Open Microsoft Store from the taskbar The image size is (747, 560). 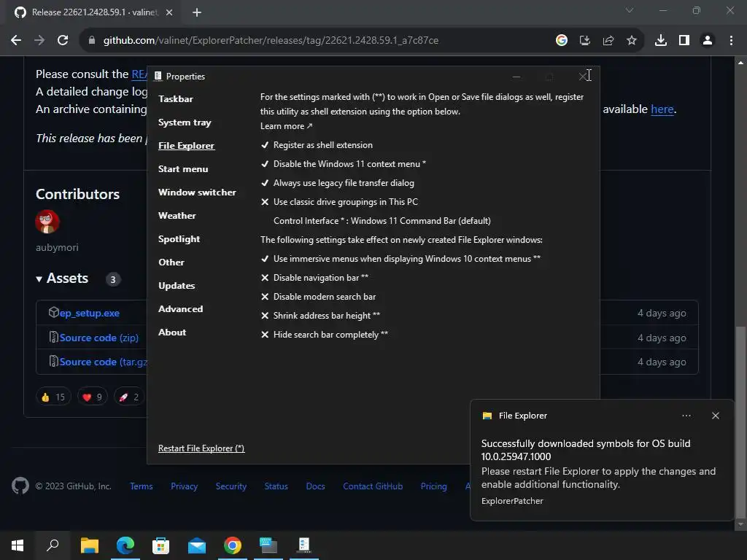click(161, 545)
